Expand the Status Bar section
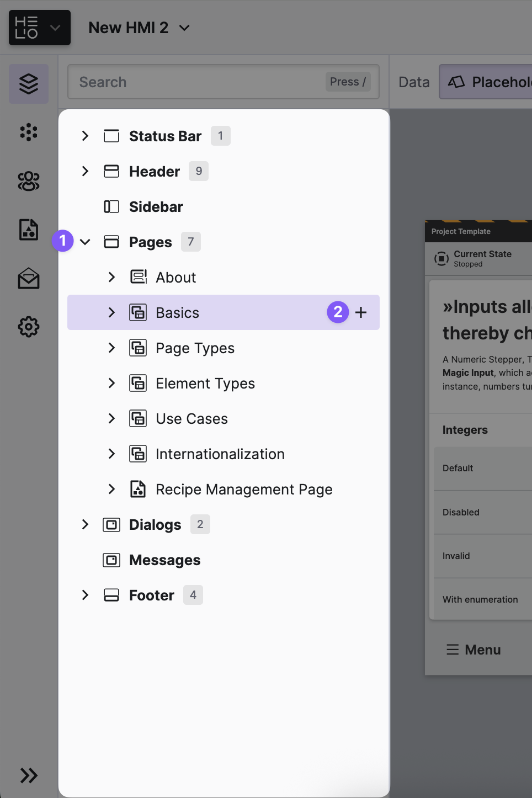 [x=85, y=136]
